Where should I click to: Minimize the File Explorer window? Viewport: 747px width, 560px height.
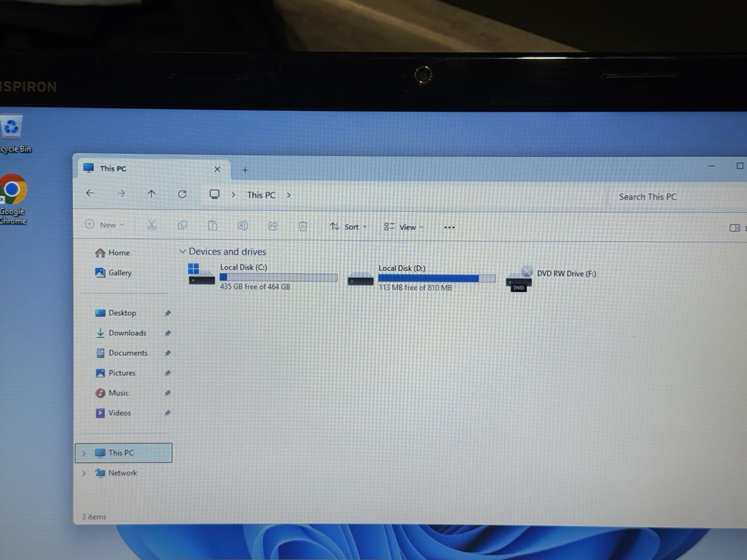coord(711,166)
